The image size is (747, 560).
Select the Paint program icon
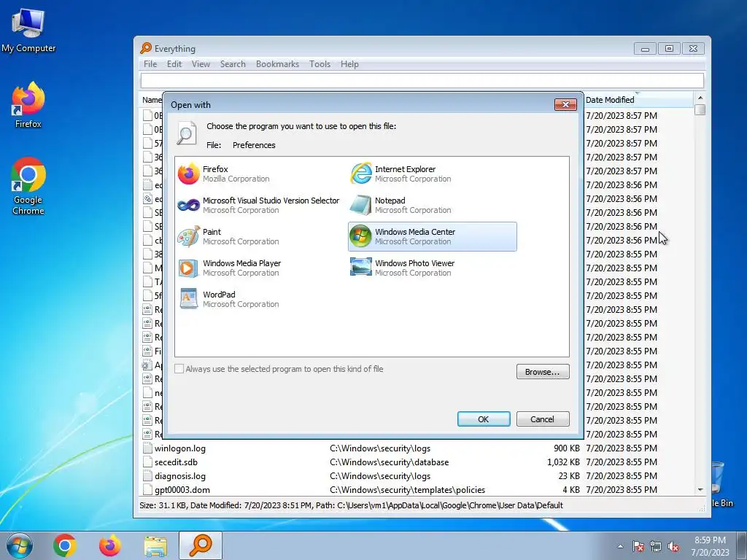coord(188,236)
